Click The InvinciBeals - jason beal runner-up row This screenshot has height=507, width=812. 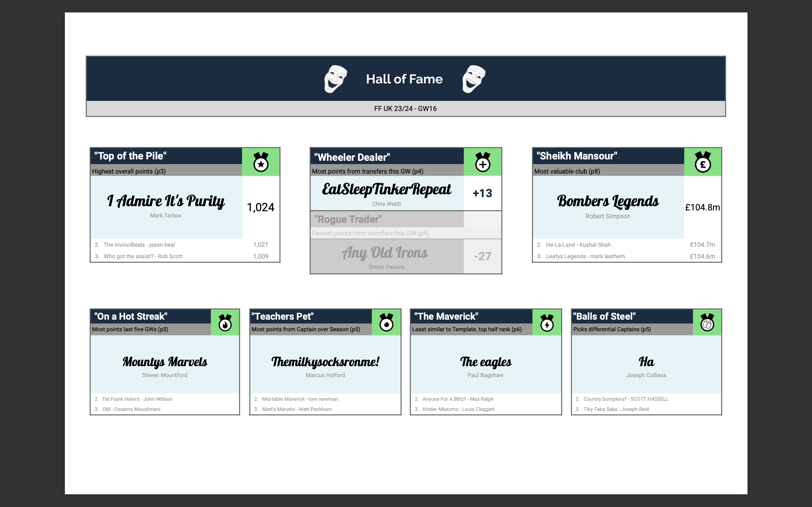tap(139, 245)
